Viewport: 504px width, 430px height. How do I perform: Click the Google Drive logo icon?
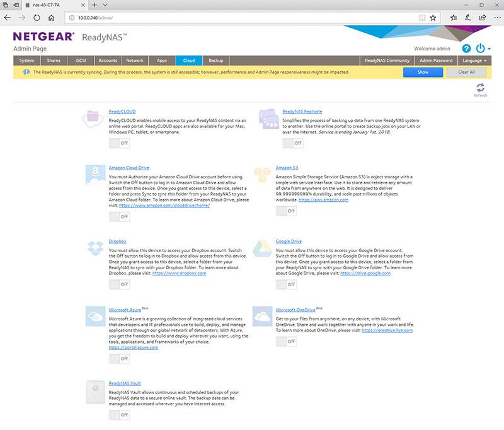pos(262,248)
